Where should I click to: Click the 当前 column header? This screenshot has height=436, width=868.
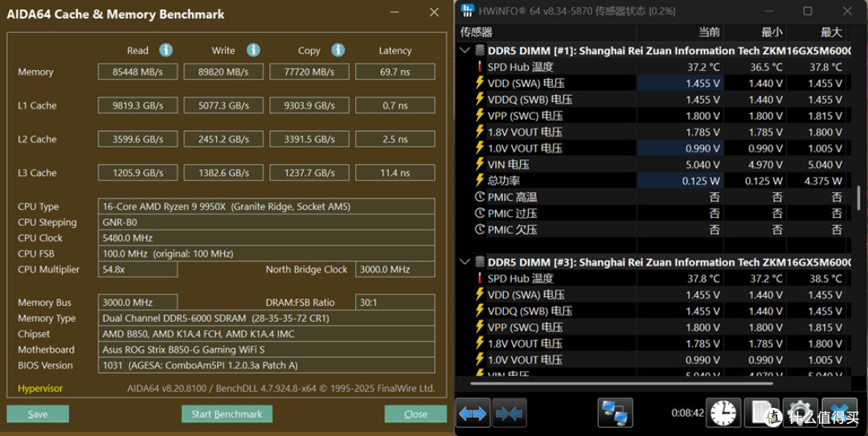pos(709,32)
